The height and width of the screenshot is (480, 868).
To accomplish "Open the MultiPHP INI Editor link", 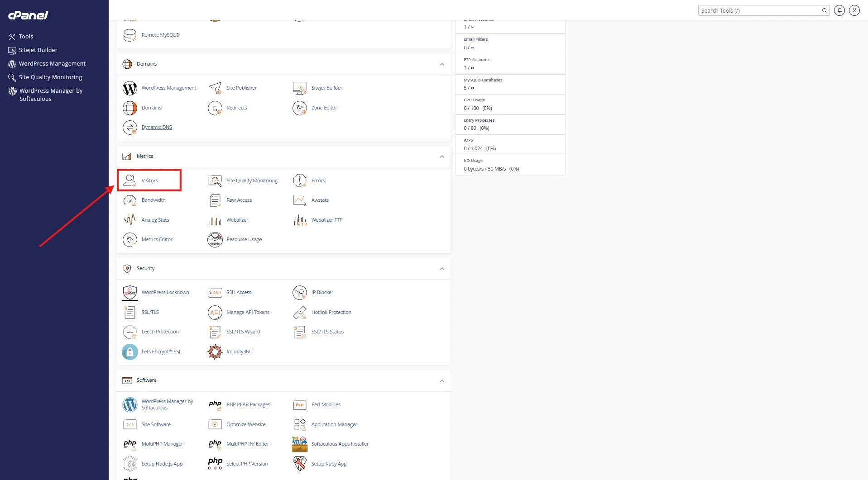I will click(x=248, y=444).
